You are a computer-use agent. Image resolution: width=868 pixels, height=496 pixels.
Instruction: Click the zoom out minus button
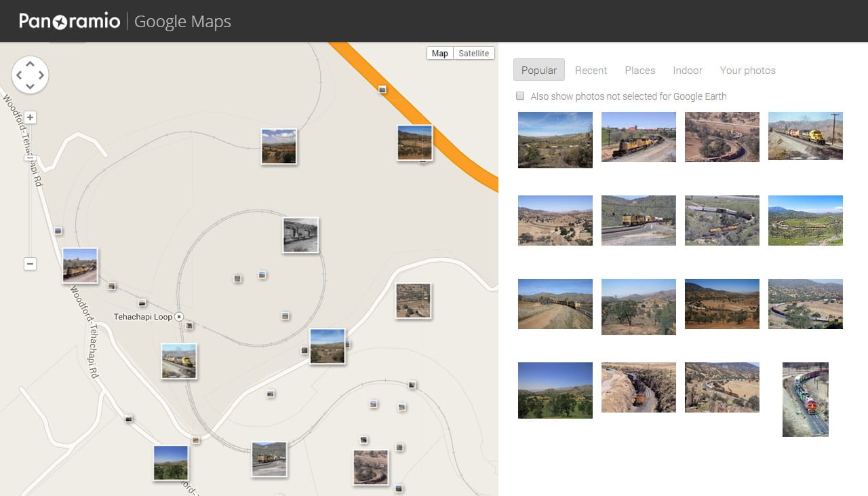31,264
